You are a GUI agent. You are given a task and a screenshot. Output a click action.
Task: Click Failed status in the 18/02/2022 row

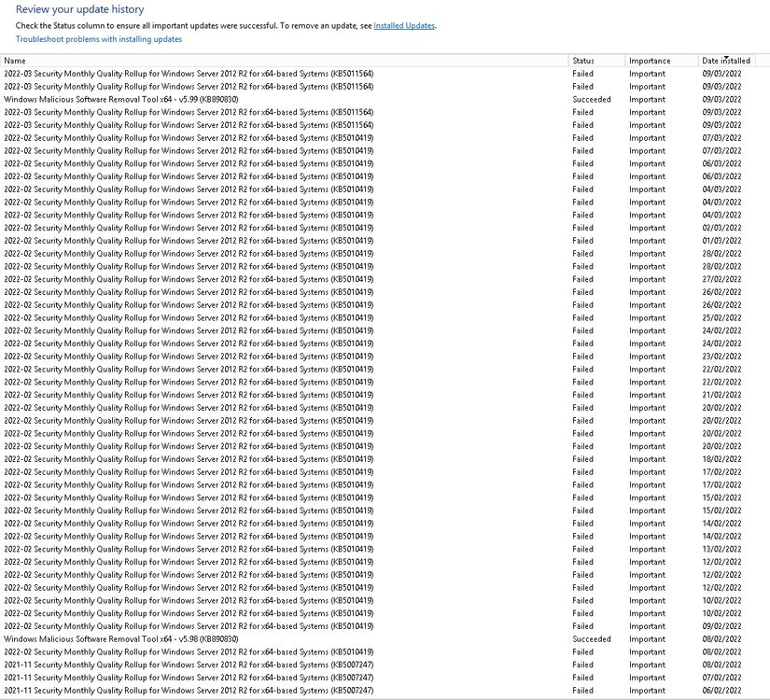pos(583,459)
